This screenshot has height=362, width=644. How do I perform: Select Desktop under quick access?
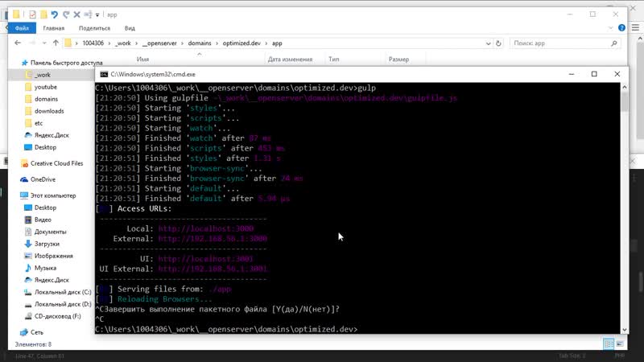tap(45, 147)
